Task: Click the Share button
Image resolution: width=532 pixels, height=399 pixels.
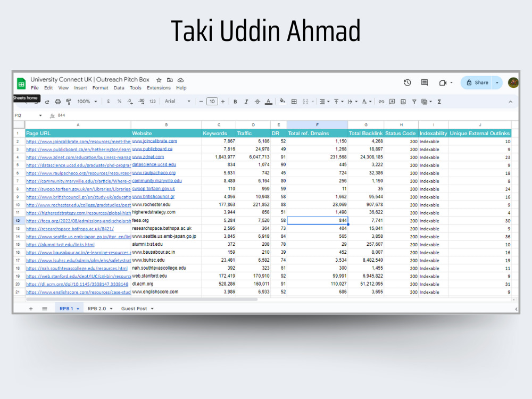Action: 476,83
